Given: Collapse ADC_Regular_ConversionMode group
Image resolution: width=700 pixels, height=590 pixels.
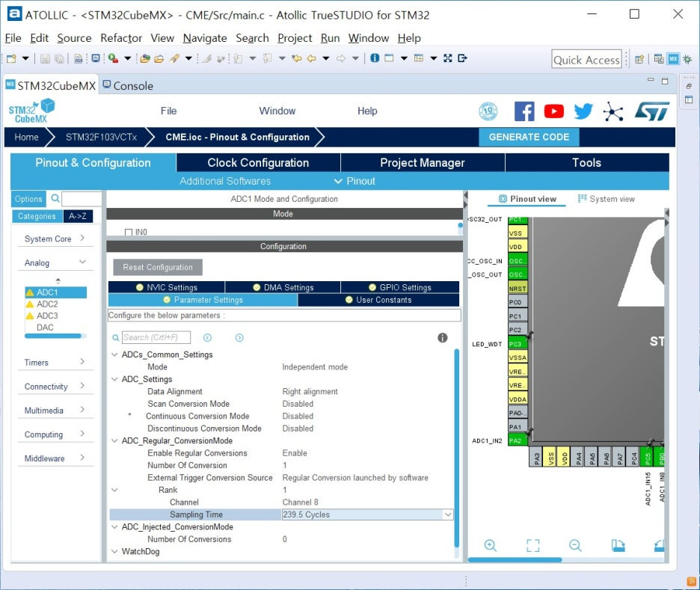Looking at the screenshot, I should (x=114, y=441).
